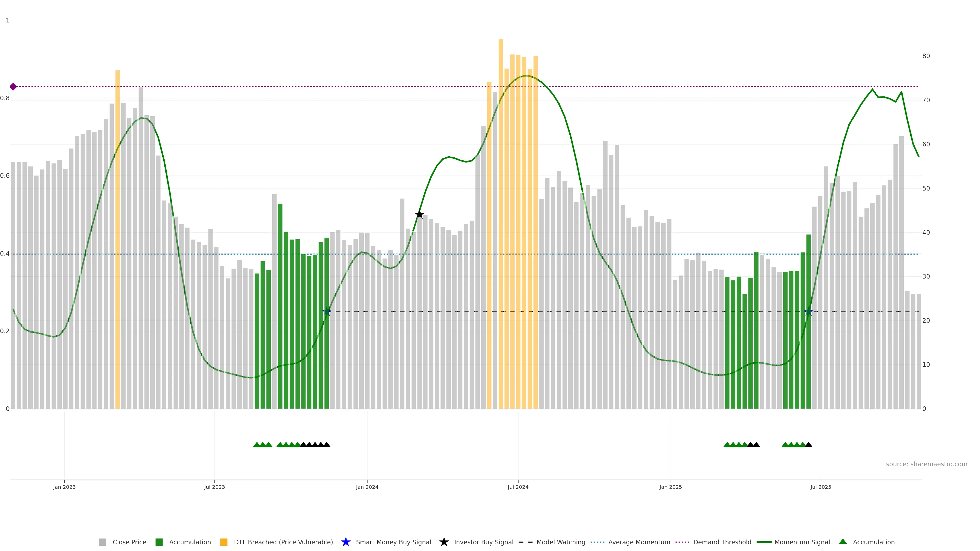Click the green Accumulation legend square
Screen dimensions: 980x551
point(159,542)
